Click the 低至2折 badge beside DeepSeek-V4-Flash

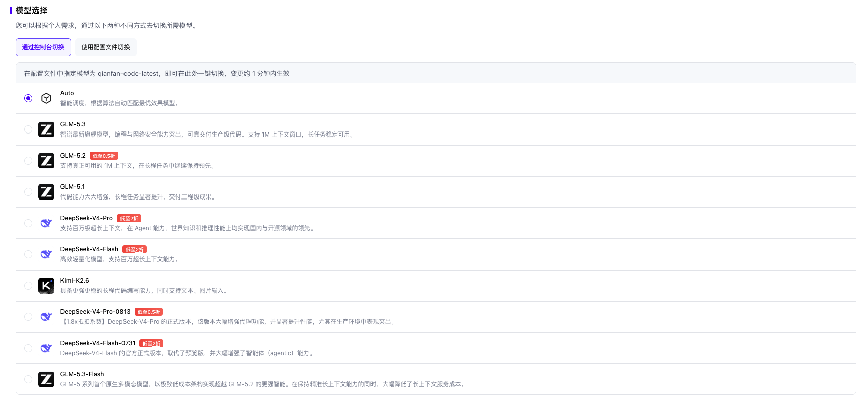(135, 250)
